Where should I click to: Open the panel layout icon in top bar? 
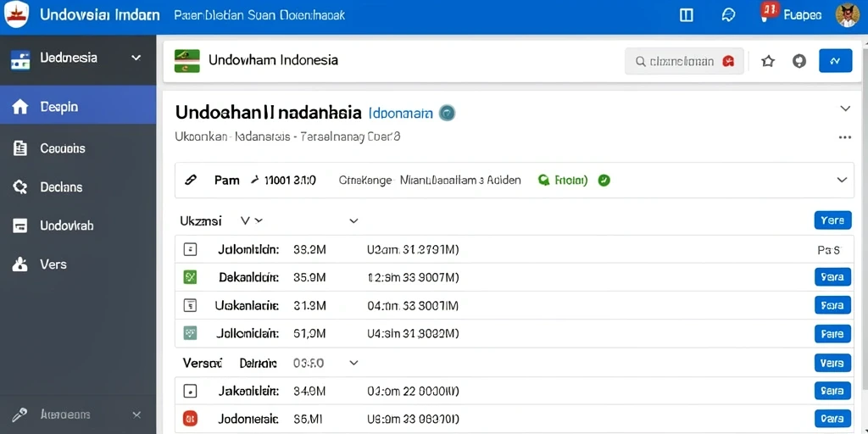[x=687, y=15]
